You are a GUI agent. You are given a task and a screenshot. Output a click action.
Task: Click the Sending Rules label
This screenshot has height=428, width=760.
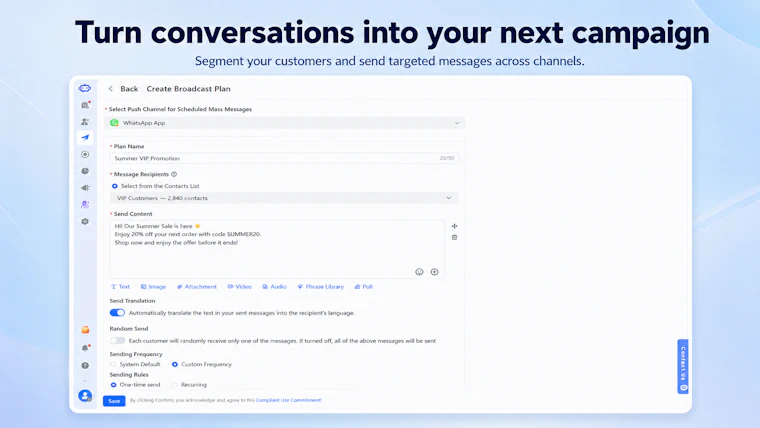point(129,375)
